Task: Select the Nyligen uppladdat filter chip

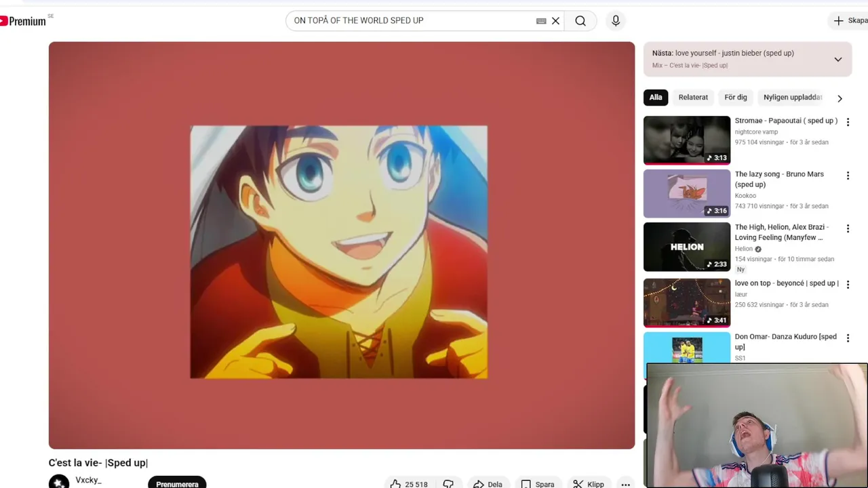Action: coord(793,98)
